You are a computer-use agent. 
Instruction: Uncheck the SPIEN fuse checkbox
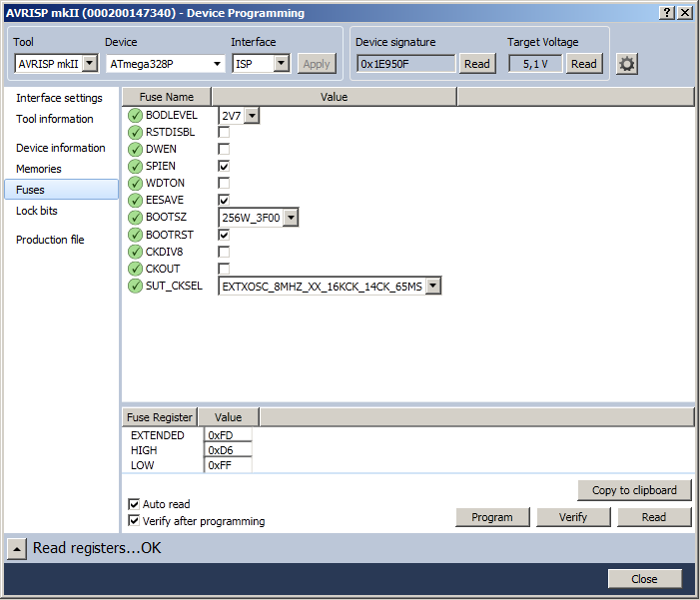coord(224,166)
